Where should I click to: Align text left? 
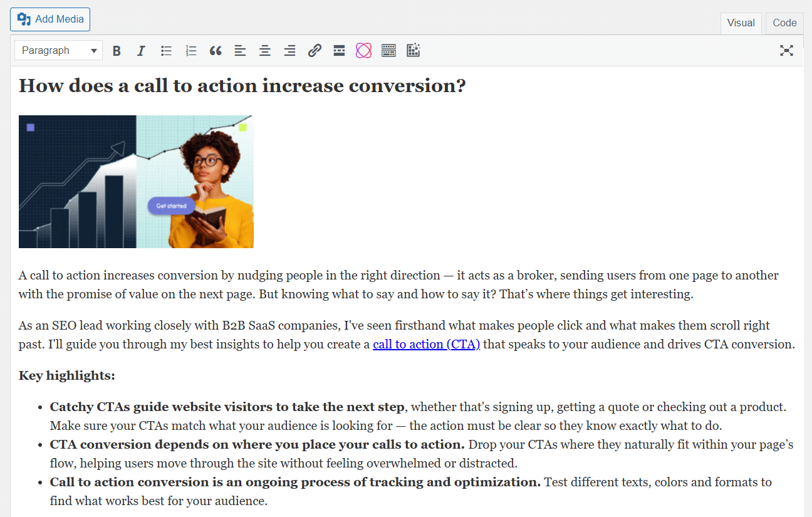point(240,51)
